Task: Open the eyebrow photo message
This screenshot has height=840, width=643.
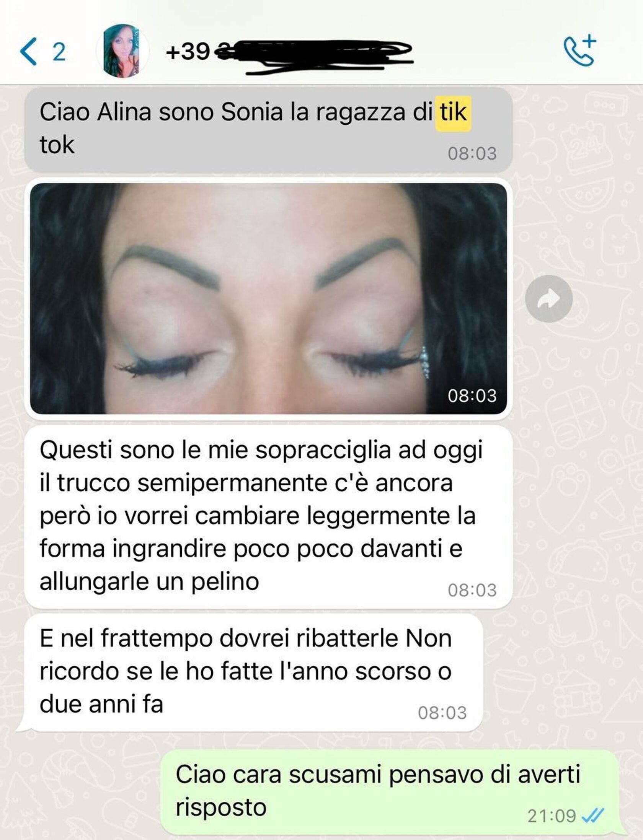Action: click(268, 298)
